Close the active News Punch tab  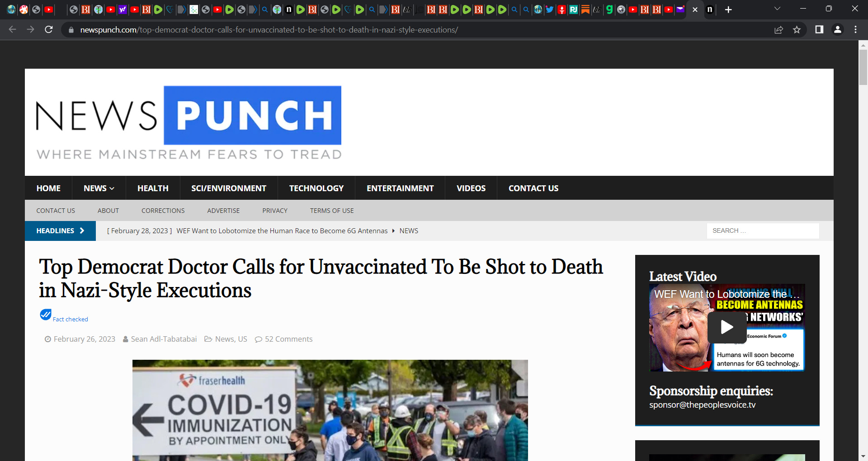[x=695, y=9]
